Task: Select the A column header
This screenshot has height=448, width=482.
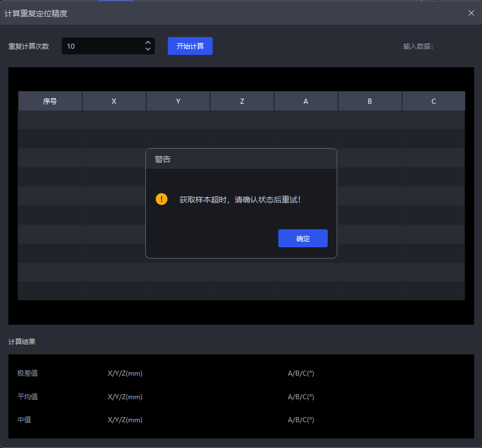Action: click(306, 101)
